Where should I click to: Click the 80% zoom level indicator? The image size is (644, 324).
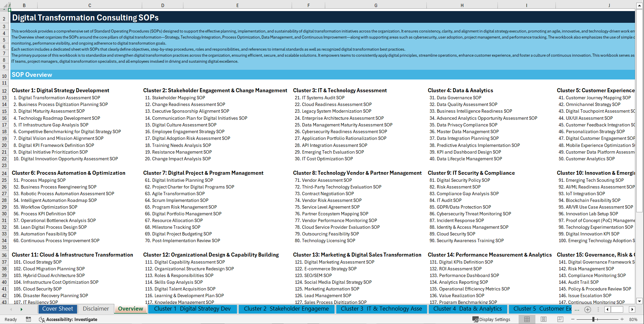pos(635,319)
